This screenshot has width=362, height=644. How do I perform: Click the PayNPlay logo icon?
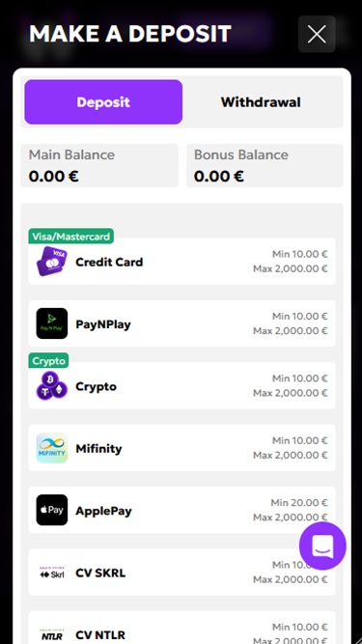[52, 323]
